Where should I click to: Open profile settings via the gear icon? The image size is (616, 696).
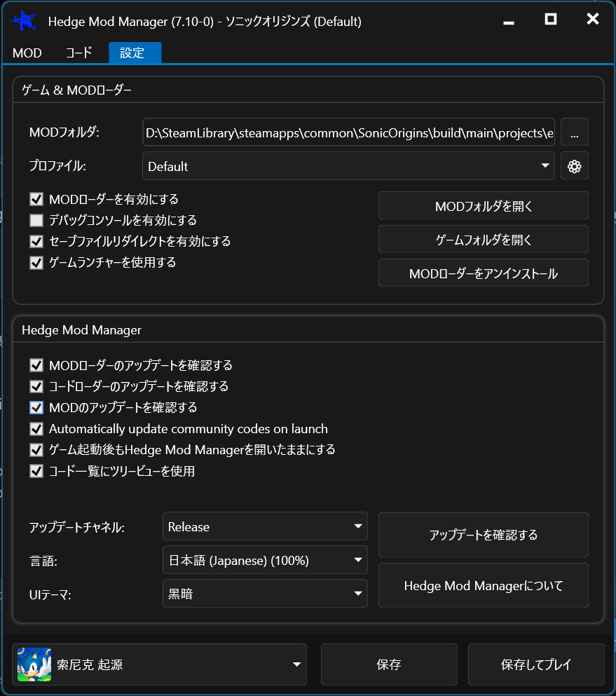coord(574,166)
